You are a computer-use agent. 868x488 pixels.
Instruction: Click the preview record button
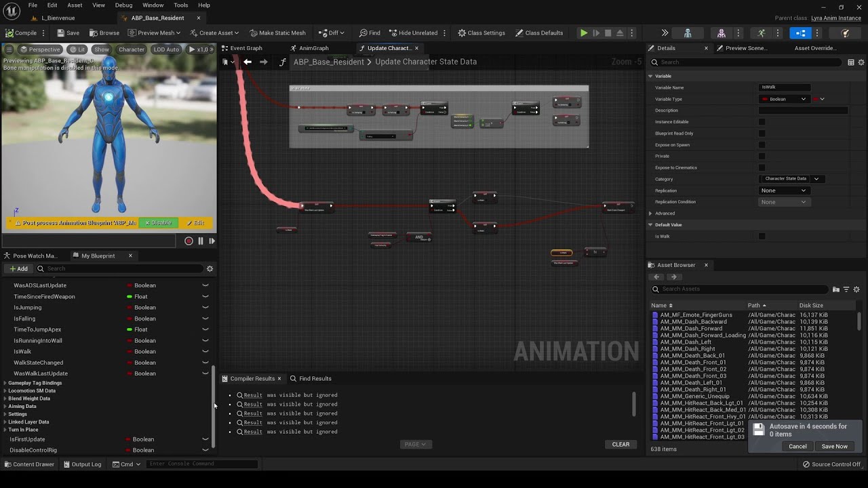pyautogui.click(x=189, y=241)
